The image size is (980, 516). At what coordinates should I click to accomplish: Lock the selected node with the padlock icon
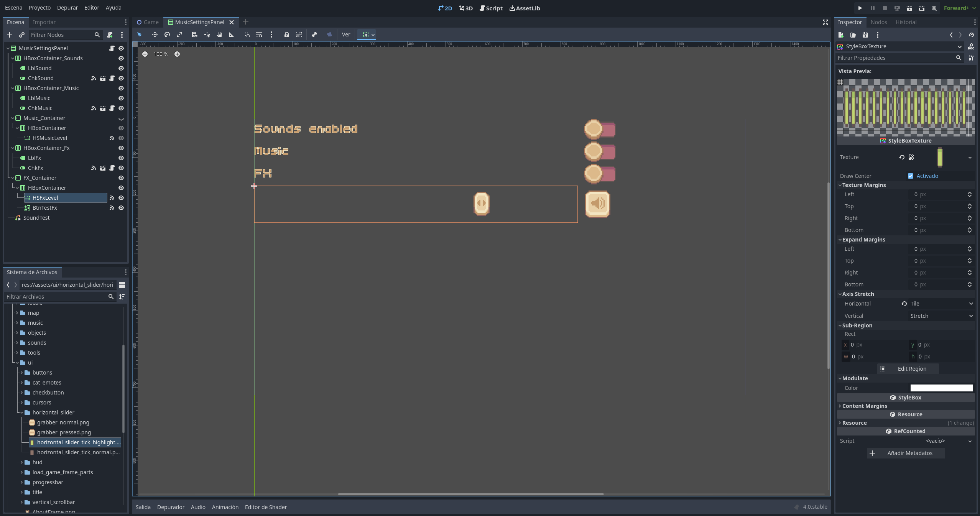[286, 35]
